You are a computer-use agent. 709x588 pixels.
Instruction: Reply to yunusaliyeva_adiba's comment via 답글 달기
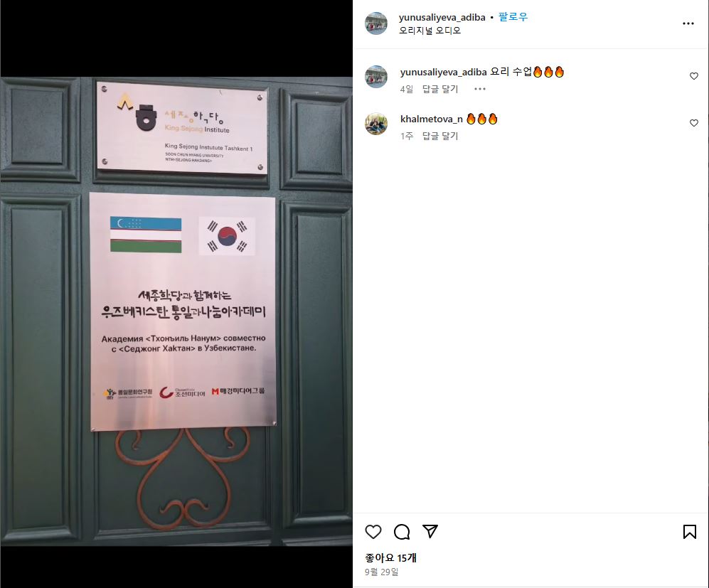click(x=440, y=89)
